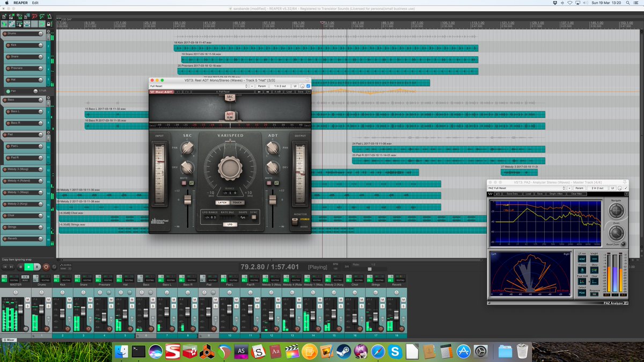Click LATCH mode in Reel ADT varispeed section
Viewport: 644px width, 362px height.
(222, 203)
